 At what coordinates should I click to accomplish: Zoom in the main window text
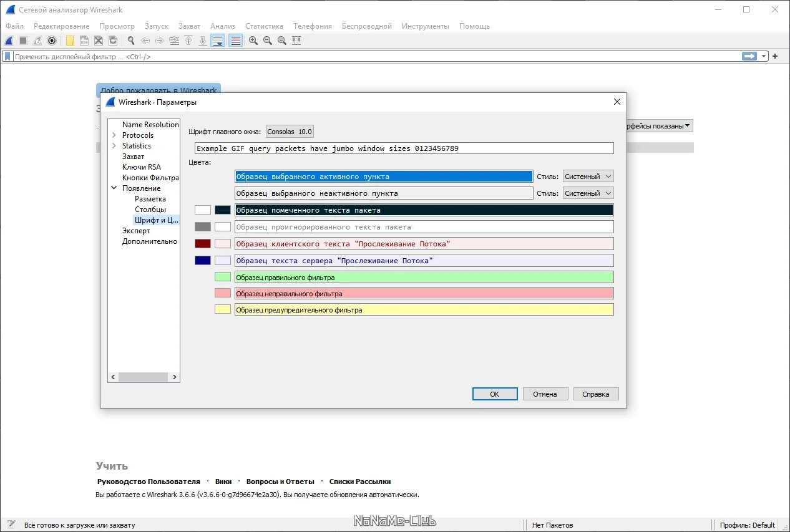[253, 41]
